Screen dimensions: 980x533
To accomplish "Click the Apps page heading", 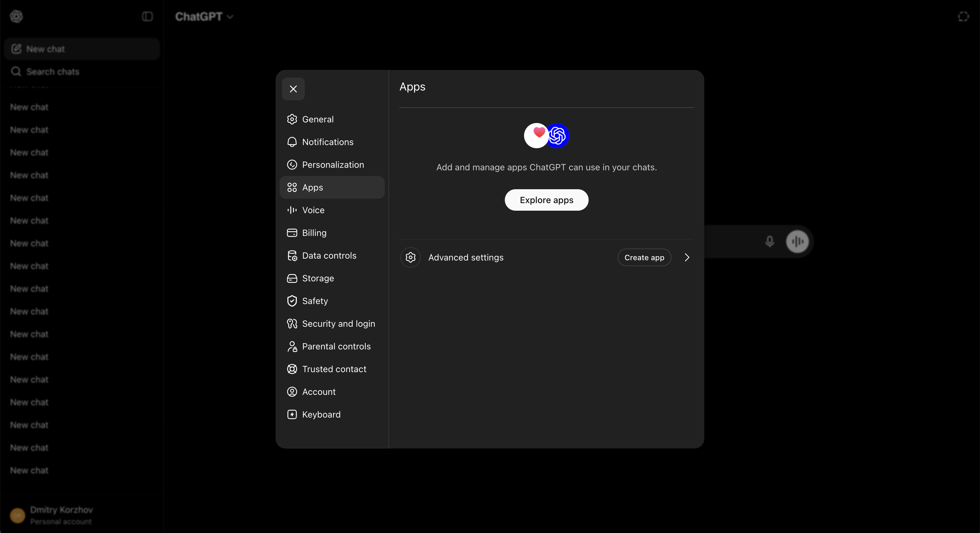I will click(412, 87).
